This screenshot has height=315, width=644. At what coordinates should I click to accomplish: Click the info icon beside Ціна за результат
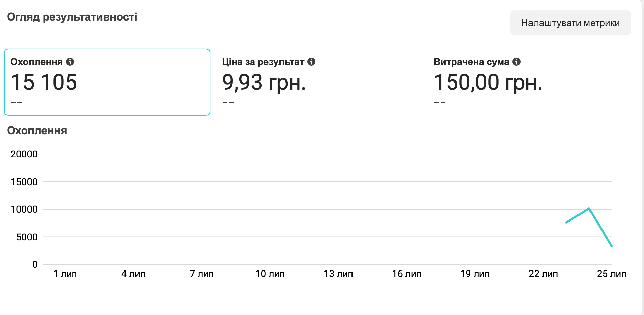[311, 62]
